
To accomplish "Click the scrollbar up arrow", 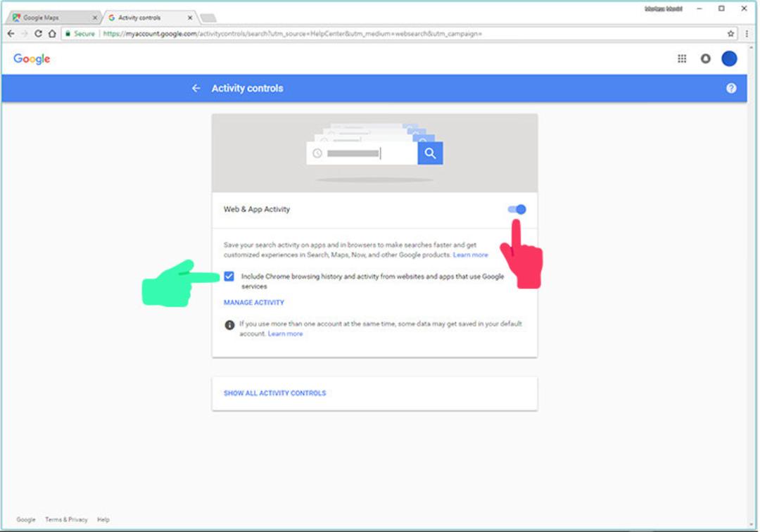I will click(x=752, y=47).
